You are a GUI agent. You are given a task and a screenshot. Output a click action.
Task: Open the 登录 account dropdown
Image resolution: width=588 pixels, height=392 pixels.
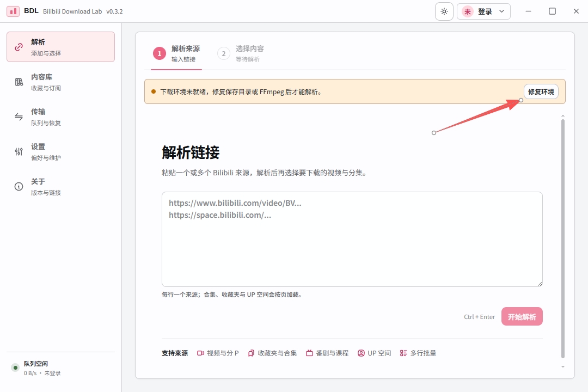click(x=483, y=11)
